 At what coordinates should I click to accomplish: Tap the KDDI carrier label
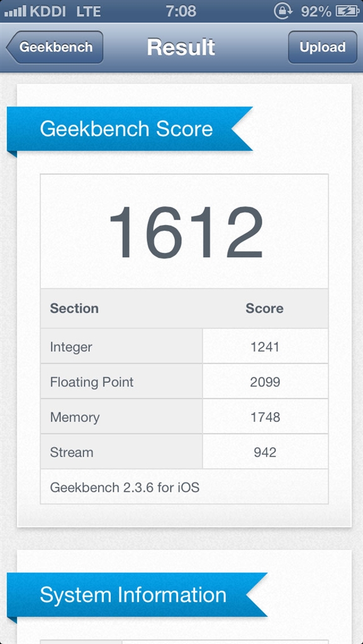click(x=48, y=11)
